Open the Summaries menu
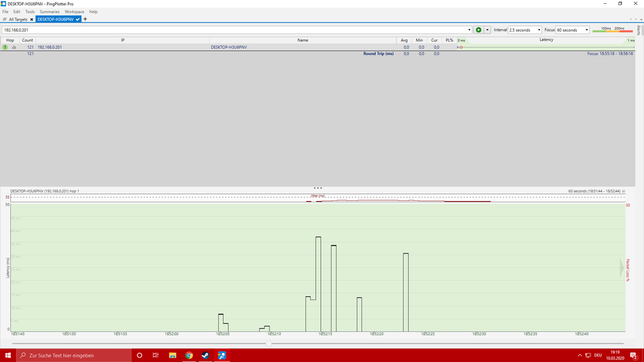 click(x=50, y=12)
